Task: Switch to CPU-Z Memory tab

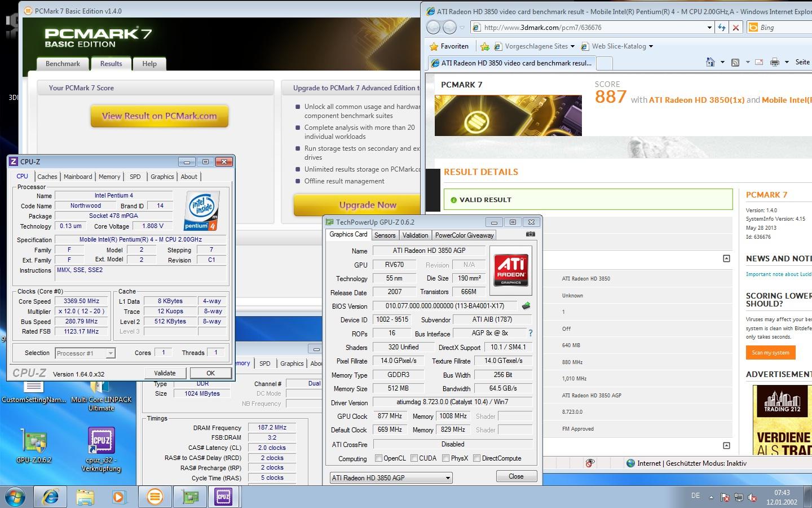Action: click(x=109, y=177)
